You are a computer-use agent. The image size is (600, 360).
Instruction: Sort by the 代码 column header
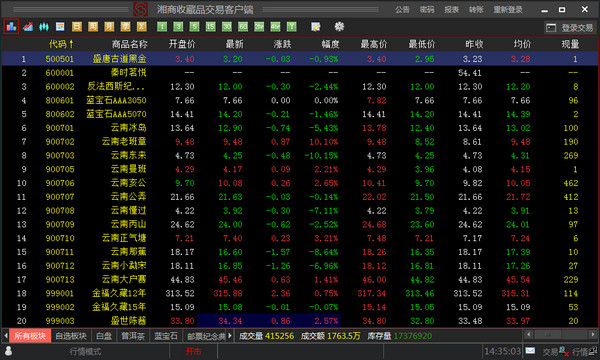(61, 44)
